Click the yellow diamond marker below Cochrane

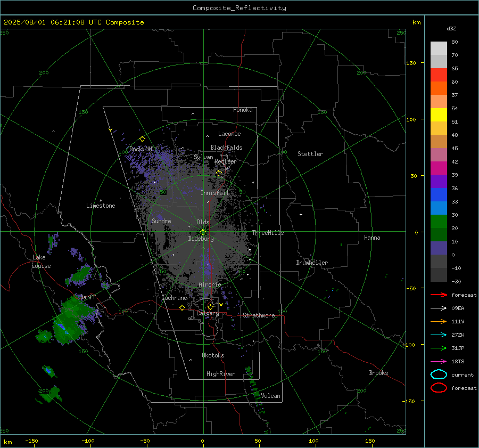tap(182, 307)
